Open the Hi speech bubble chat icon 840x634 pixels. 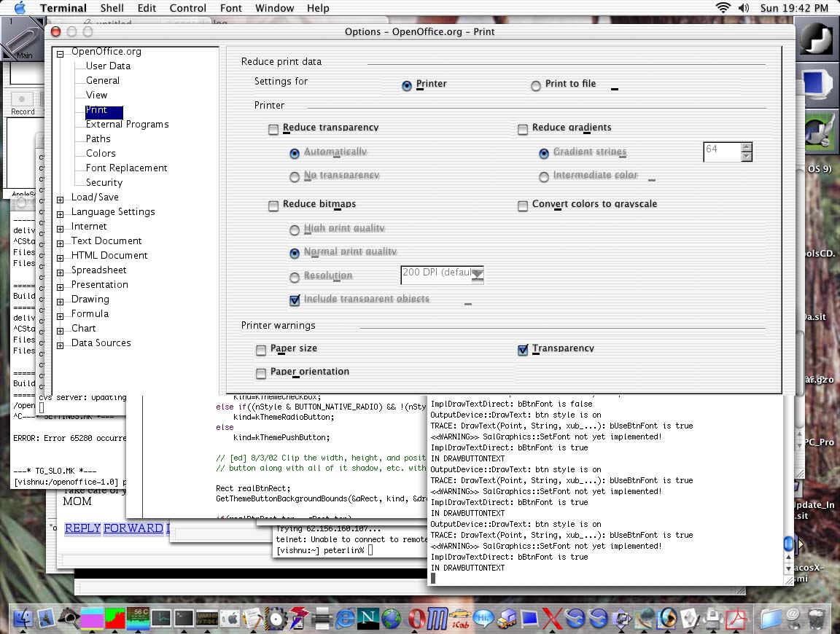coord(483,619)
